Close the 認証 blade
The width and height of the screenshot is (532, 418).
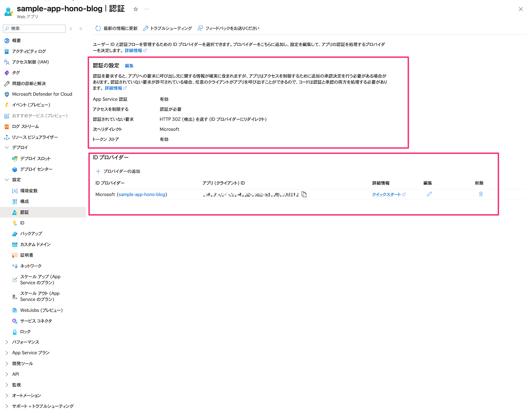[x=521, y=9]
